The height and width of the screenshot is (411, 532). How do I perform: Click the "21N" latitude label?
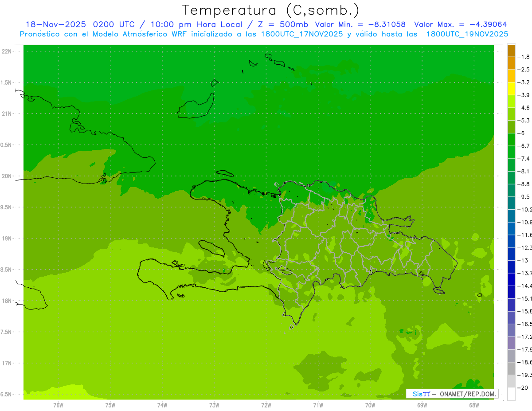7,114
